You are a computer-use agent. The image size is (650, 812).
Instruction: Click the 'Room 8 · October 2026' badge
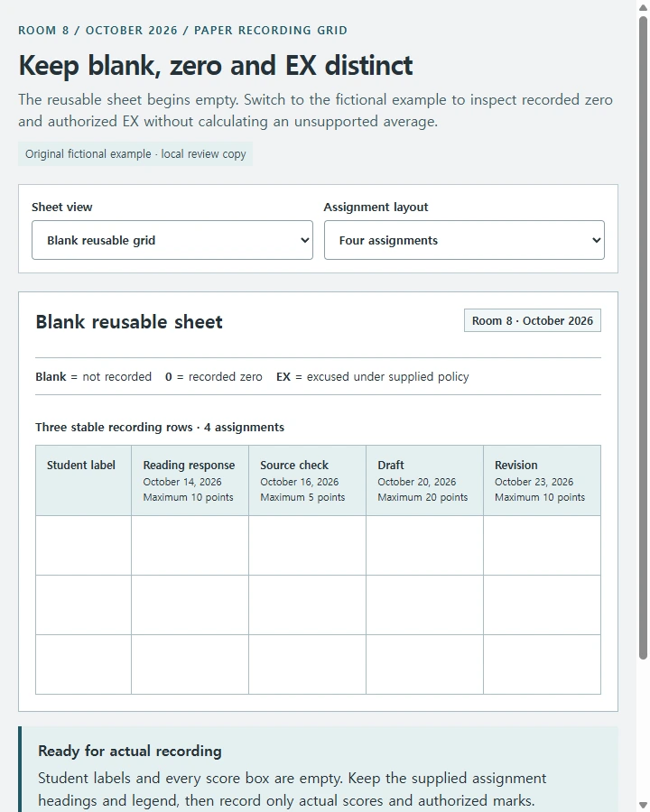tap(533, 320)
